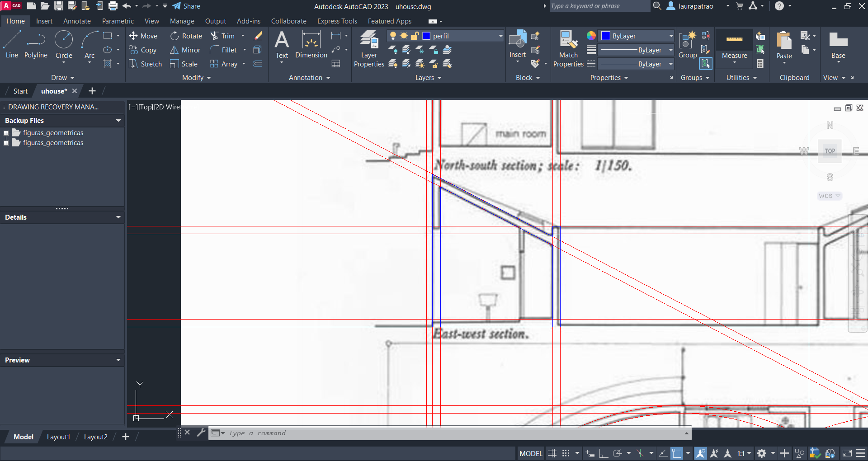This screenshot has width=868, height=461.
Task: Select the Line drawing tool
Action: point(12,45)
